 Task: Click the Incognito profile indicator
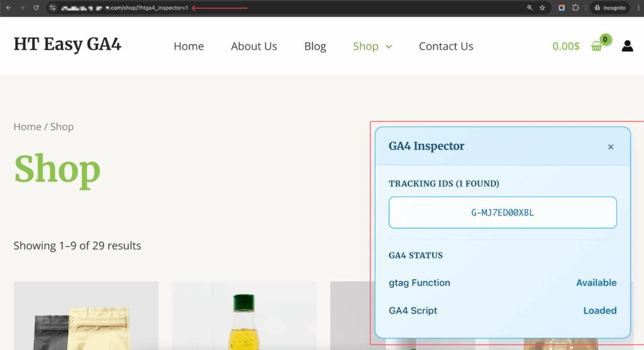610,8
